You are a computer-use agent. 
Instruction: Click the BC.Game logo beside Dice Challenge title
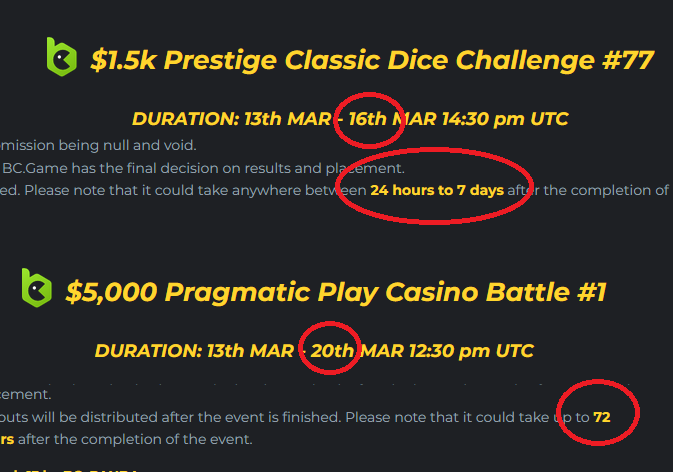(x=61, y=58)
